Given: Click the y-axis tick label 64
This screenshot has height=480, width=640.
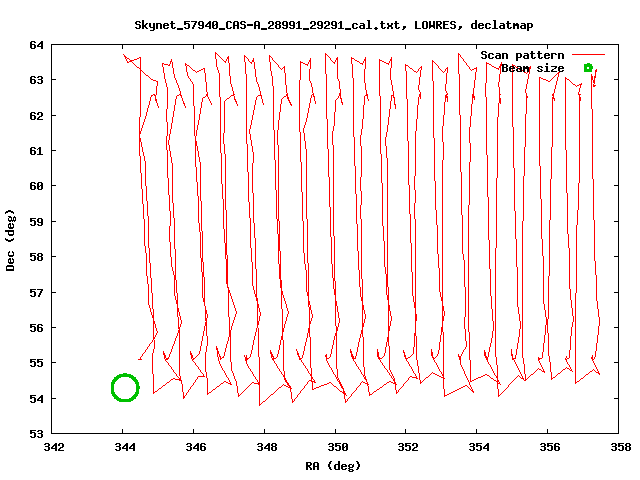Looking at the screenshot, I should pos(36,45).
